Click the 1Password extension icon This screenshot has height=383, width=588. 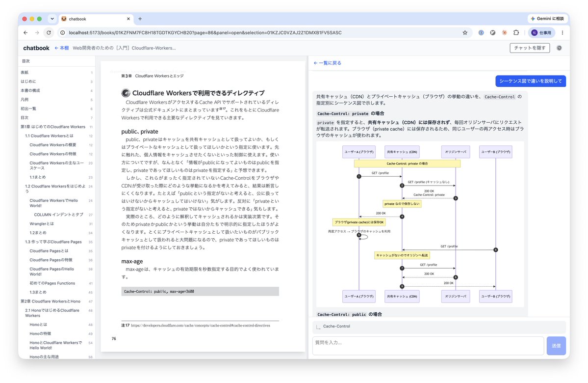(x=481, y=33)
